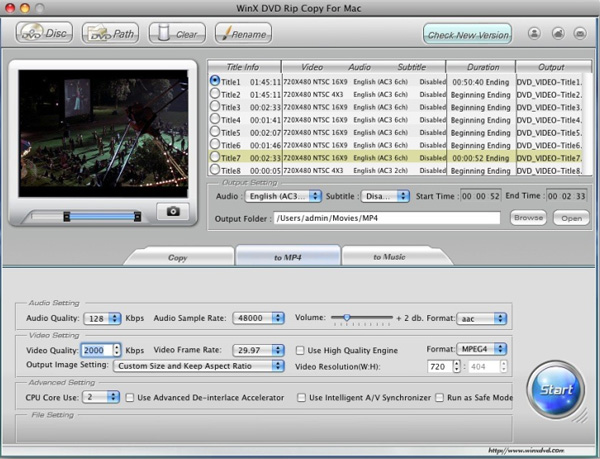Enable Use Advanced De-interlace Accelerator checkbox
Viewport: 600px width, 459px height.
130,398
